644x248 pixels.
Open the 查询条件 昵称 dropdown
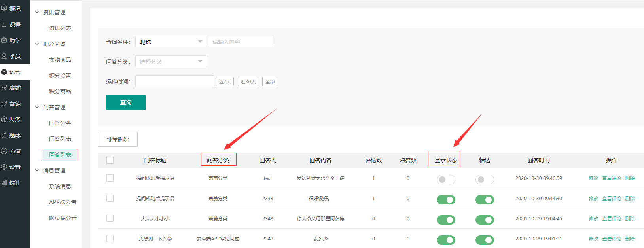coord(171,42)
